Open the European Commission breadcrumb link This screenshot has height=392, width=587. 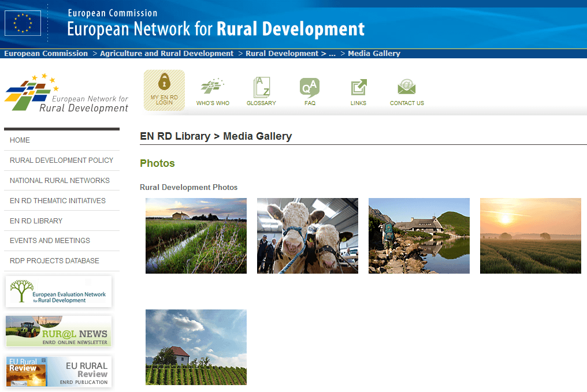46,53
